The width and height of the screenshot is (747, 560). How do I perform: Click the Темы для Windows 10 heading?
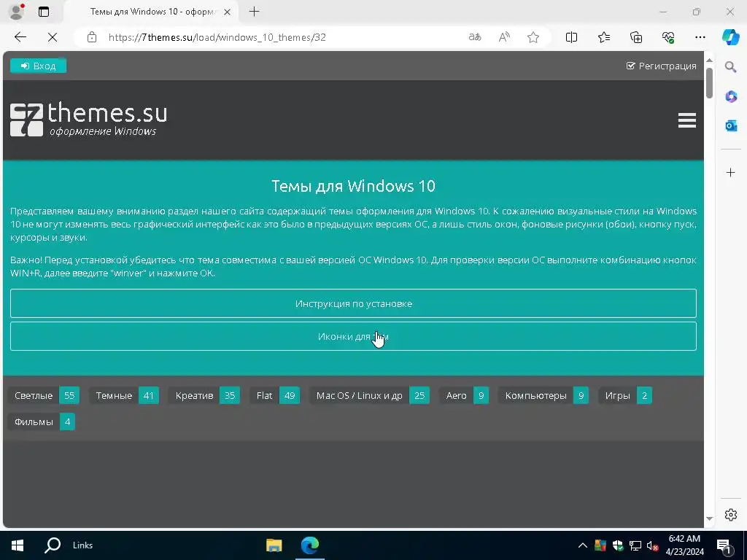pyautogui.click(x=353, y=186)
